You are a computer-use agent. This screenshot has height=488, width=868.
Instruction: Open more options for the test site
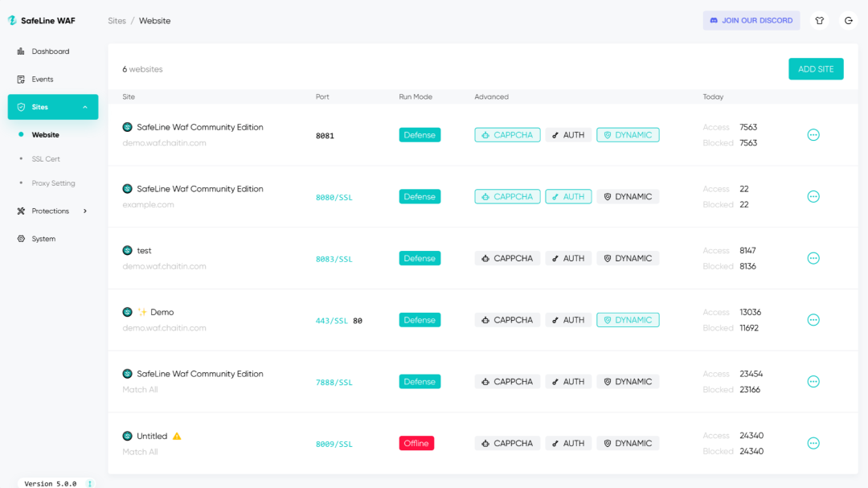[x=813, y=258]
